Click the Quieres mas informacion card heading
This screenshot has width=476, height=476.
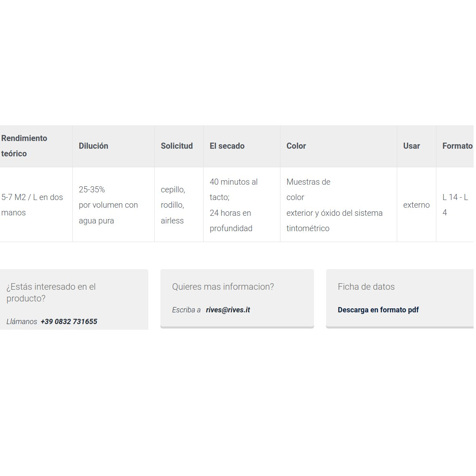coord(223,286)
